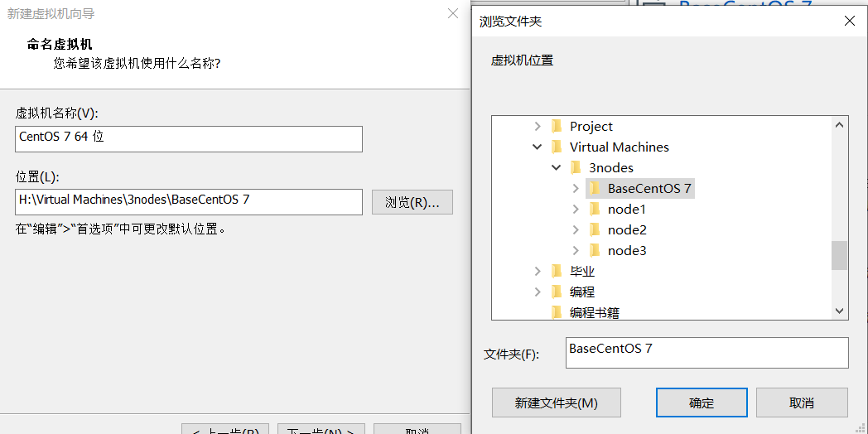The width and height of the screenshot is (868, 434).
Task: Expand the 编程 folder
Action: coord(537,292)
